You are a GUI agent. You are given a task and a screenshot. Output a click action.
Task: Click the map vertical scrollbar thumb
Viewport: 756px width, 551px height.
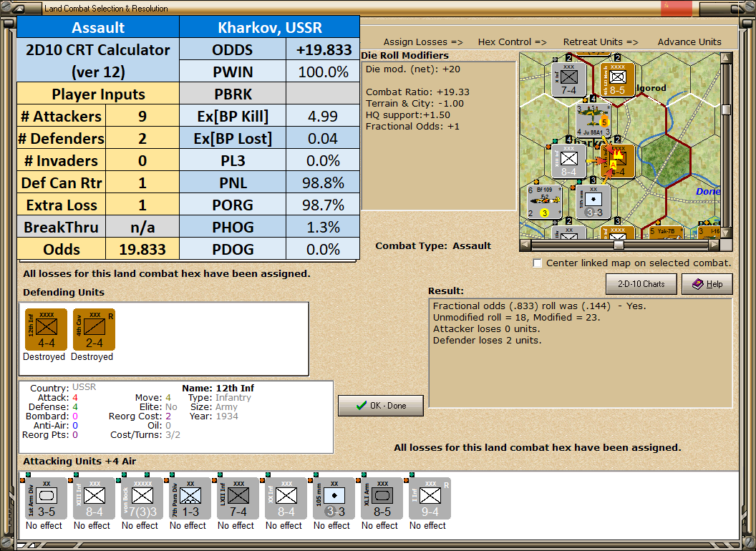[726, 109]
